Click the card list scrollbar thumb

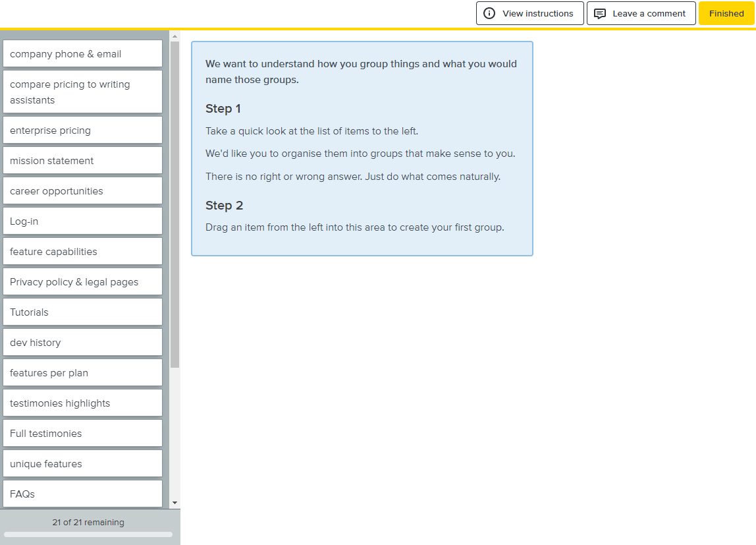(x=175, y=204)
